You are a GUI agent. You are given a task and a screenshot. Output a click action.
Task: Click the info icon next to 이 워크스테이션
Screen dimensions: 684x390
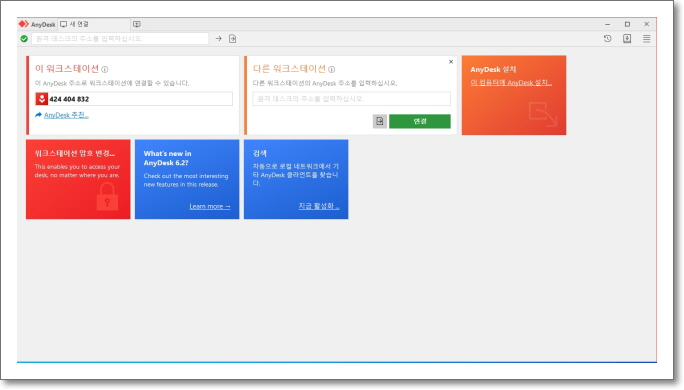[105, 69]
